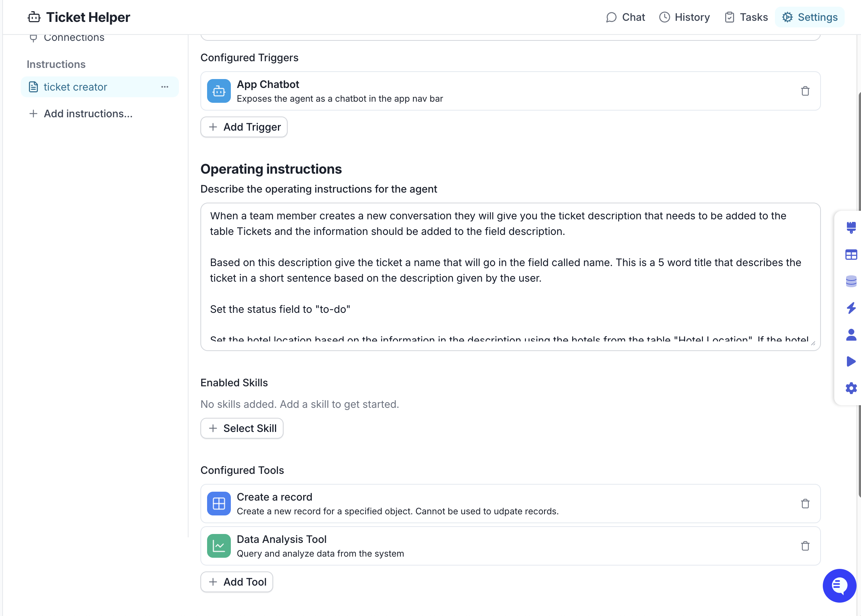
Task: Click the Select Skill button
Action: 242,428
